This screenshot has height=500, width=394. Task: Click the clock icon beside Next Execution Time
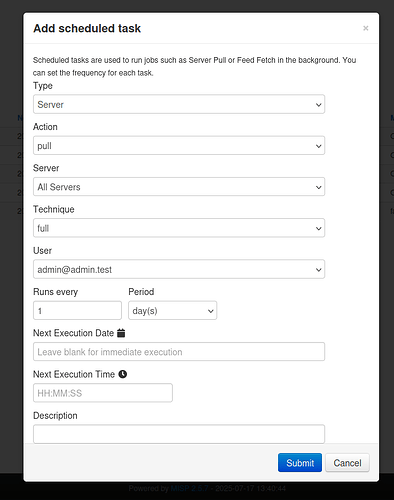[x=123, y=374]
